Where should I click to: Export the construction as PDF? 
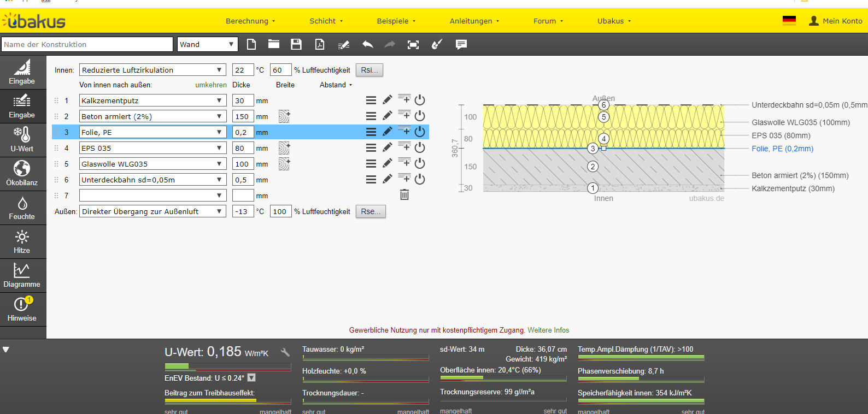tap(320, 44)
